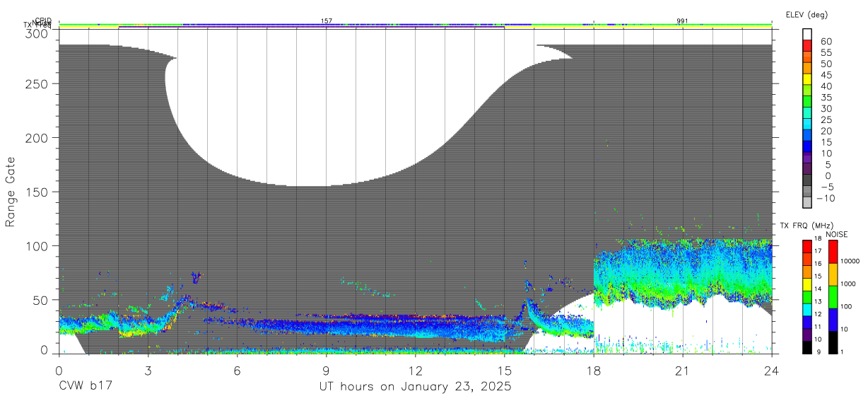Select the red band in NOISE legend
Viewport: 868px width, 401px height.
(833, 252)
